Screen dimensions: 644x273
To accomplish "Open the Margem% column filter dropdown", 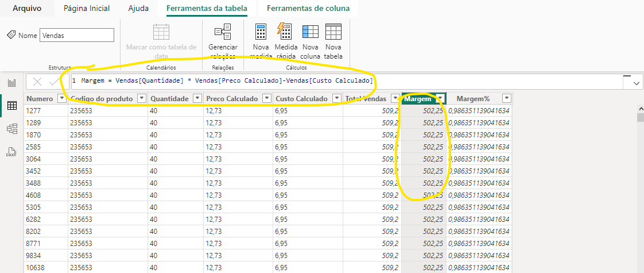I will pyautogui.click(x=506, y=99).
